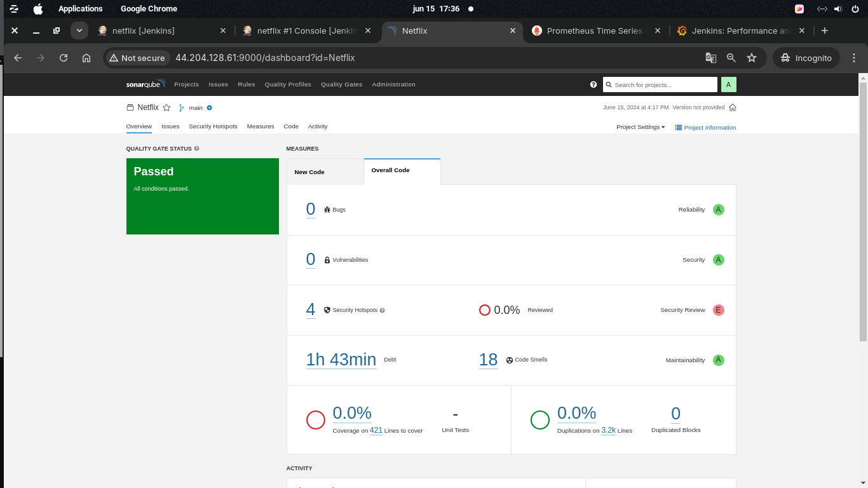Open the 0.0% duplications link

point(576,413)
